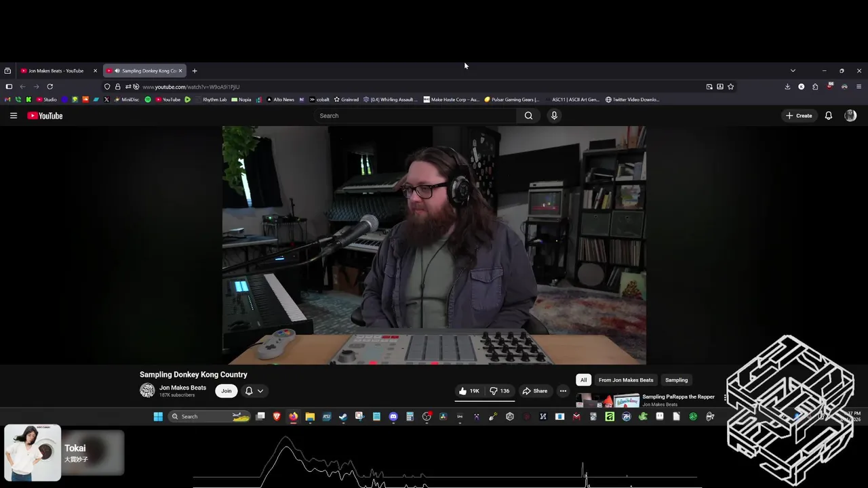Open the account avatar menu
Viewport: 868px width, 488px height.
850,116
